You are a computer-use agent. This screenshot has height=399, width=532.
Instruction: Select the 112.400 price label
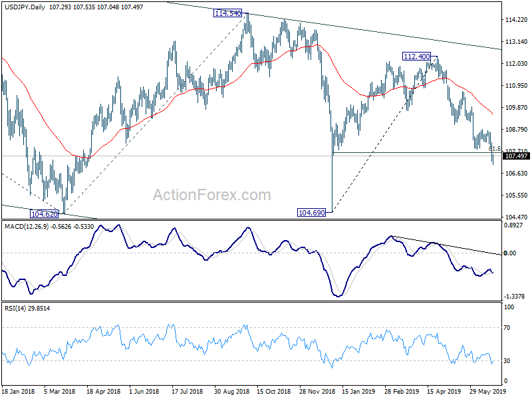(417, 57)
